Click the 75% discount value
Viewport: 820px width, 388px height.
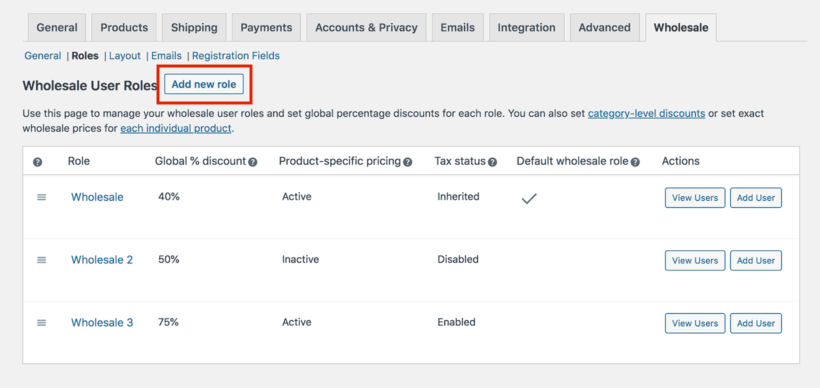(x=168, y=322)
